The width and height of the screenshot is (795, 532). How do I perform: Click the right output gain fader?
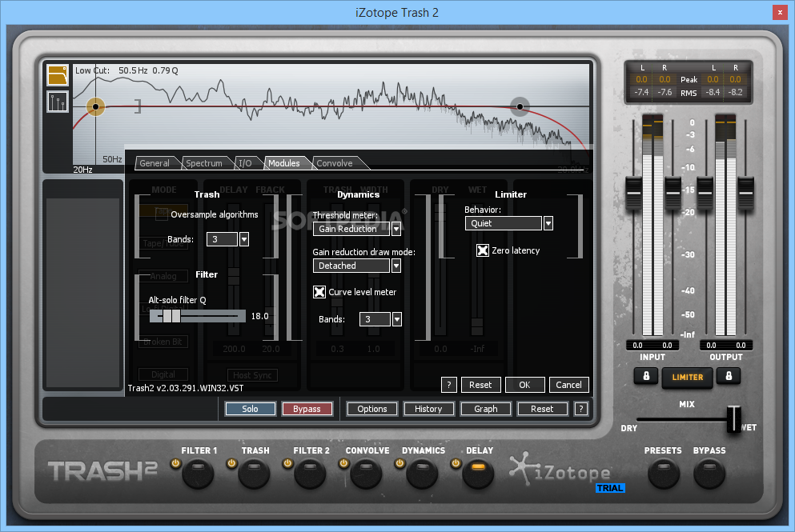click(745, 194)
